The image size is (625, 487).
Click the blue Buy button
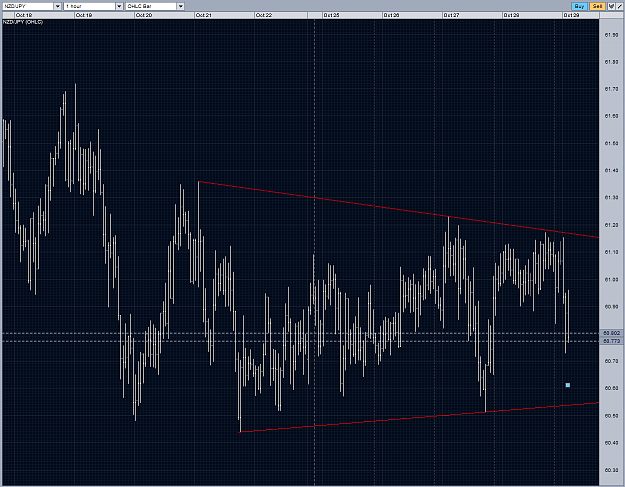tap(579, 6)
